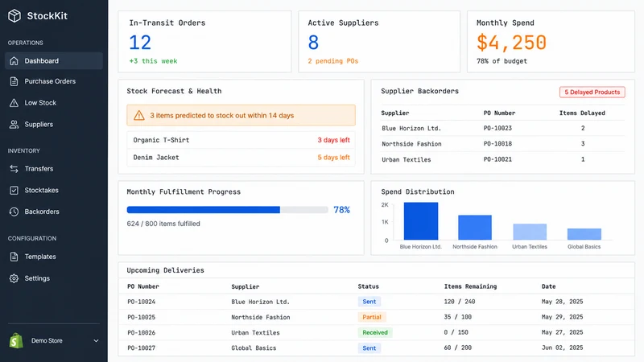Click the Shopify bag icon

16,340
